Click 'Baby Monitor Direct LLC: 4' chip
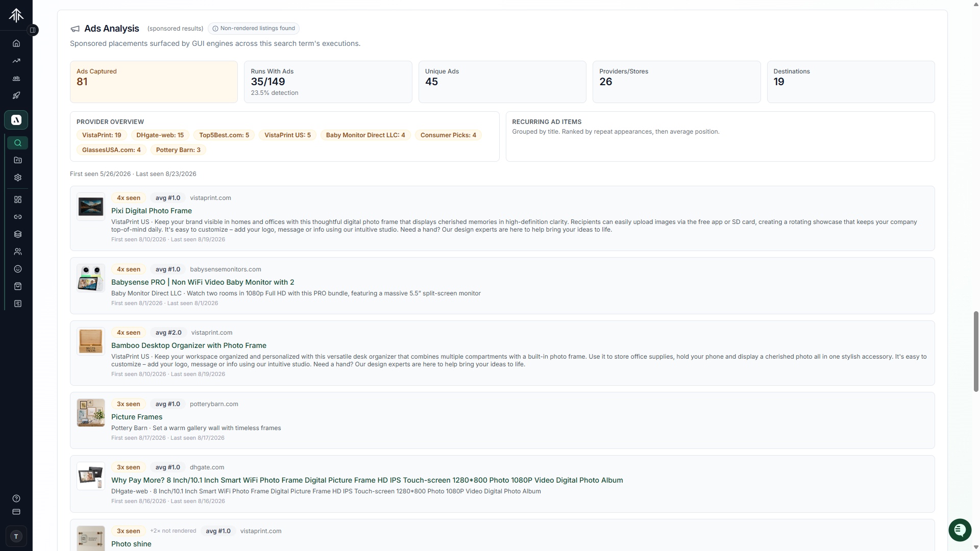This screenshot has width=980, height=551. (365, 135)
